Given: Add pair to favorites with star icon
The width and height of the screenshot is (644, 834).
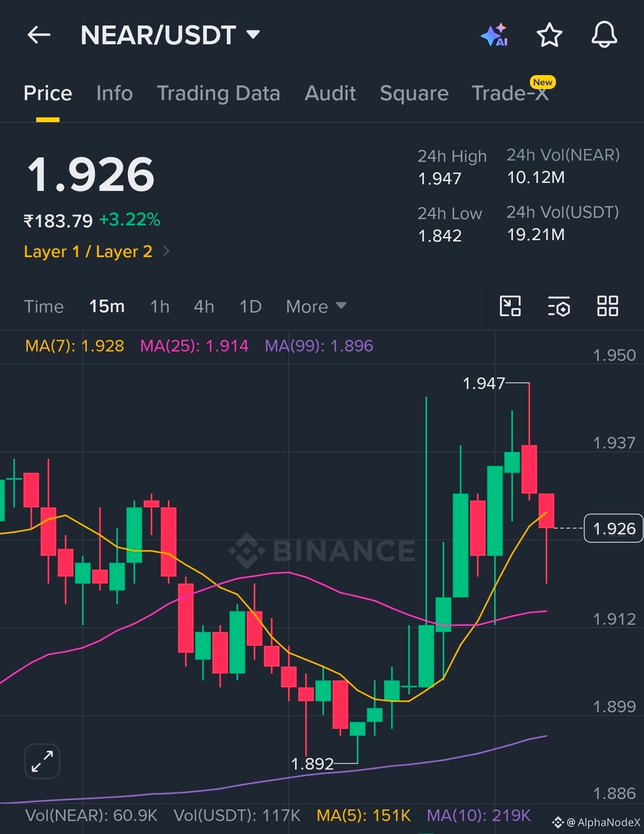Looking at the screenshot, I should 549,35.
